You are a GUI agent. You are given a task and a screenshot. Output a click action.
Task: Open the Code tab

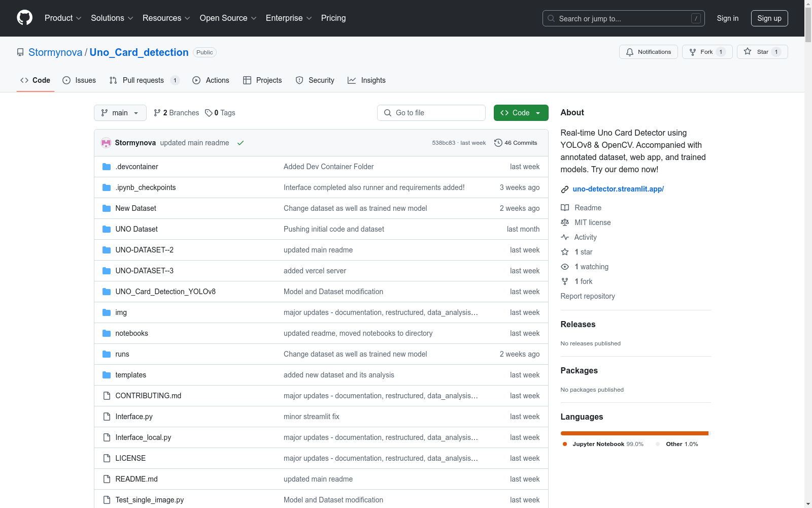(x=36, y=80)
